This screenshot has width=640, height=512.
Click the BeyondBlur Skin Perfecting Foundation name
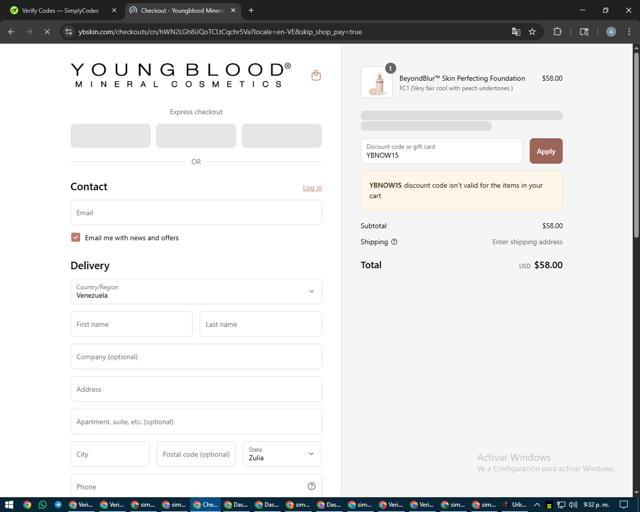coord(462,78)
